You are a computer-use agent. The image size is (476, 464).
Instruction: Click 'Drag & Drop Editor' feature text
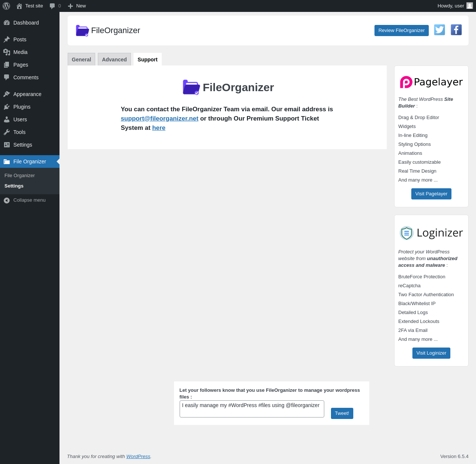(419, 118)
